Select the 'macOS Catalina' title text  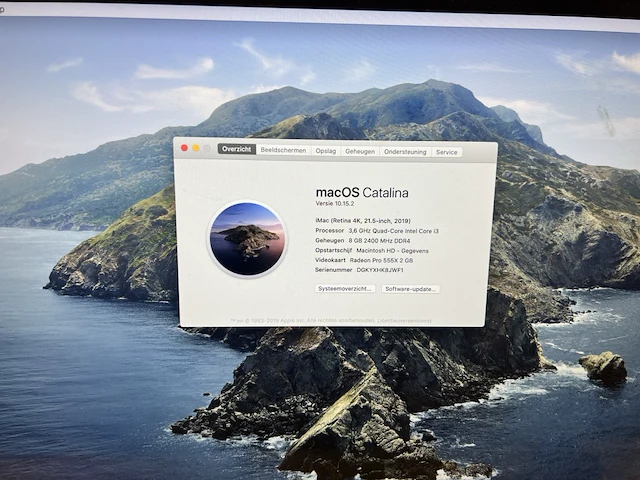tap(362, 192)
